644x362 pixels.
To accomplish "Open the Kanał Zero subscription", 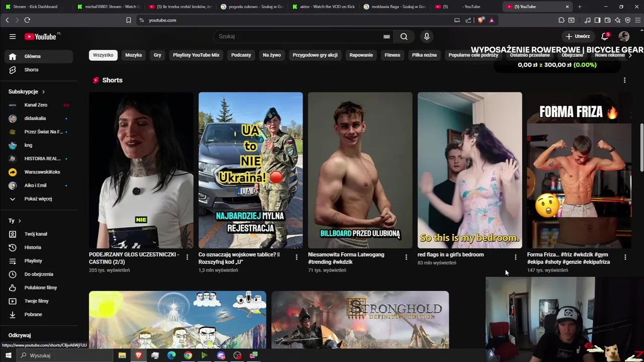I will [x=39, y=105].
